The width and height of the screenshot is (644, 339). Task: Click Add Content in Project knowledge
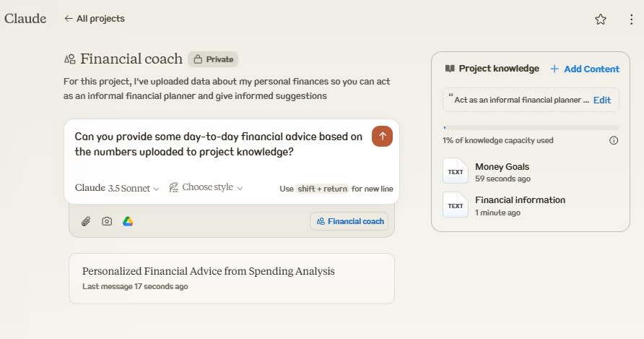point(584,69)
